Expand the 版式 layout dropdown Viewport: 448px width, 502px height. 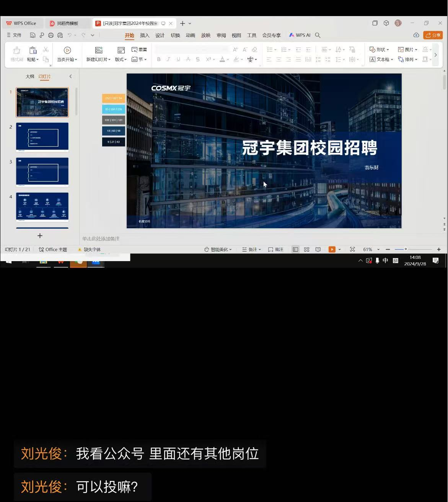pyautogui.click(x=121, y=59)
